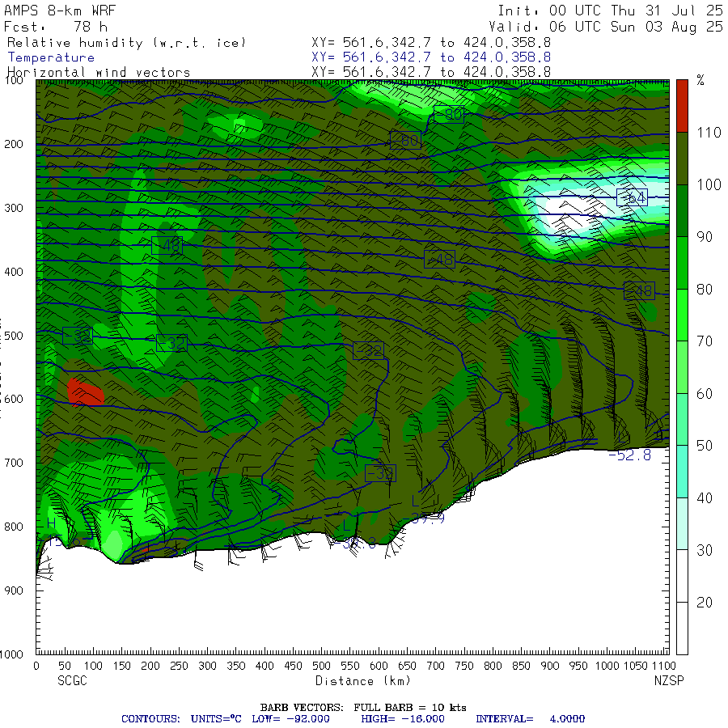Click the 'AMPS 8-km WRF' title text
Viewport: 728px width, 728px height.
[60, 11]
